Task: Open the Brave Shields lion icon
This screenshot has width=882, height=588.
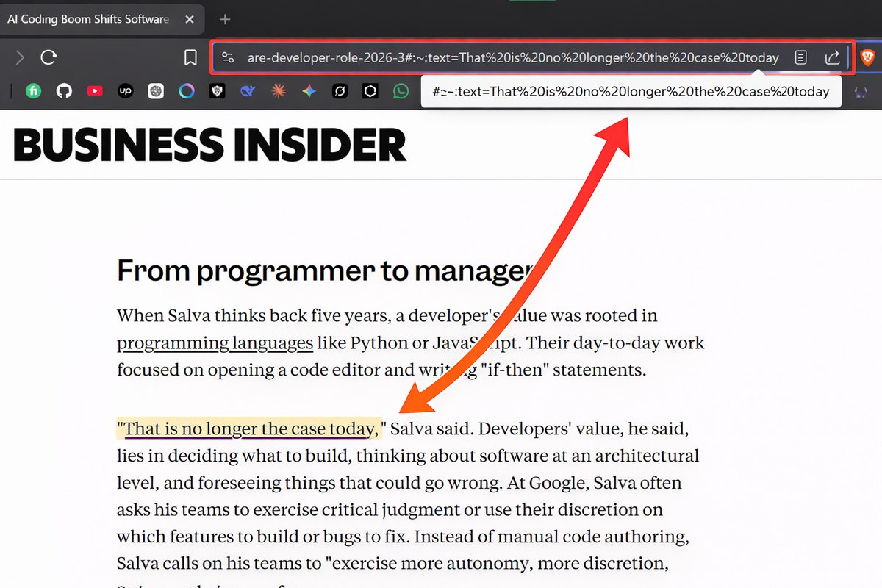Action: click(868, 57)
